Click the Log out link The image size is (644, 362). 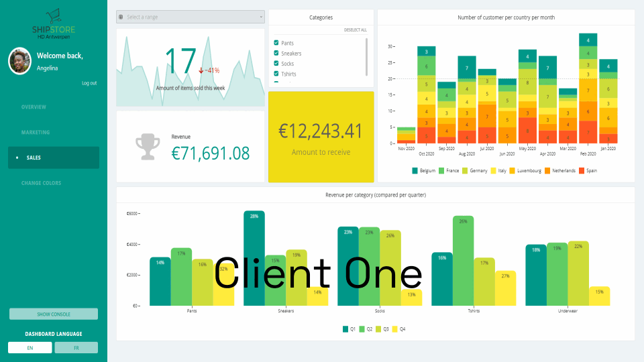point(89,83)
